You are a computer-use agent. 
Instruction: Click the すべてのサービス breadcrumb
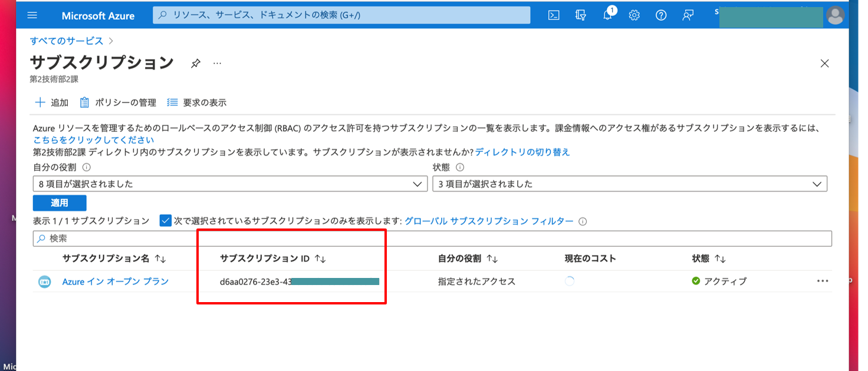(67, 41)
